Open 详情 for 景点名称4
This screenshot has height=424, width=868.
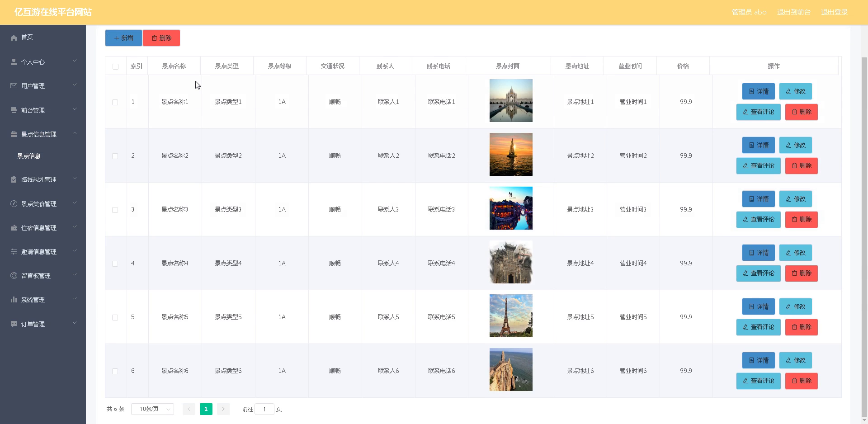[x=759, y=253]
